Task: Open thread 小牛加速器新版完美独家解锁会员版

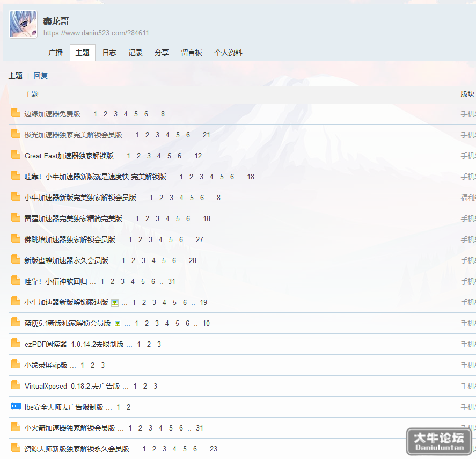Action: coord(80,198)
